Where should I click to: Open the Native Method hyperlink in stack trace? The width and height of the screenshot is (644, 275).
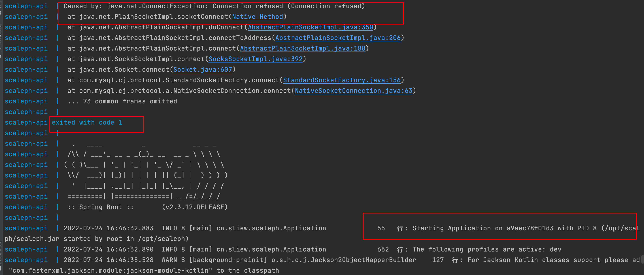click(x=257, y=17)
